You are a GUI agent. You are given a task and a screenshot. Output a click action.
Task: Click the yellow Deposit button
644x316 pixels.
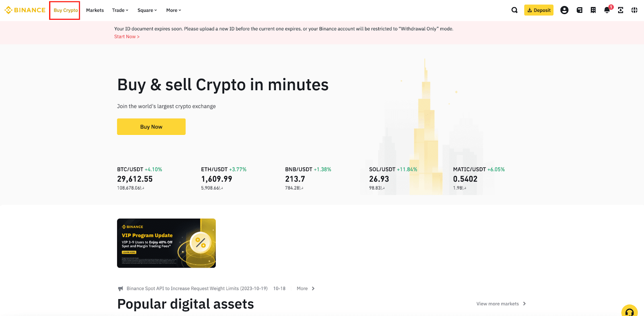[x=539, y=10]
